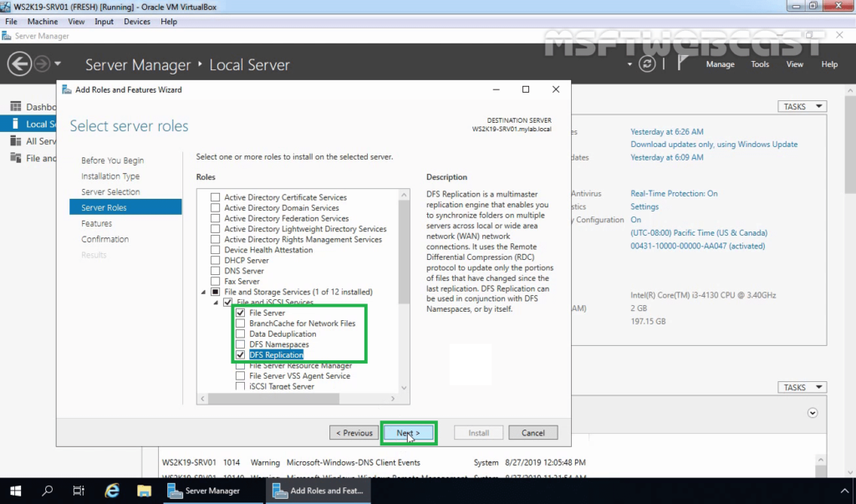This screenshot has height=504, width=856.
Task: Click the wizard title bar icon
Action: [67, 89]
